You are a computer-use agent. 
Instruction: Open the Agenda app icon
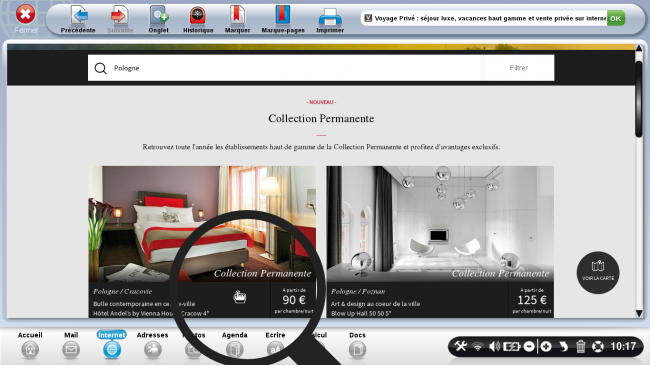(x=235, y=350)
